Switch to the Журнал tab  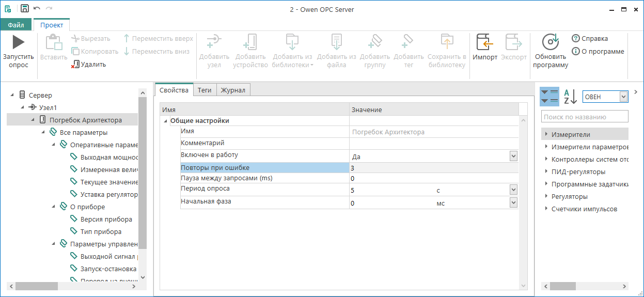[x=233, y=90]
